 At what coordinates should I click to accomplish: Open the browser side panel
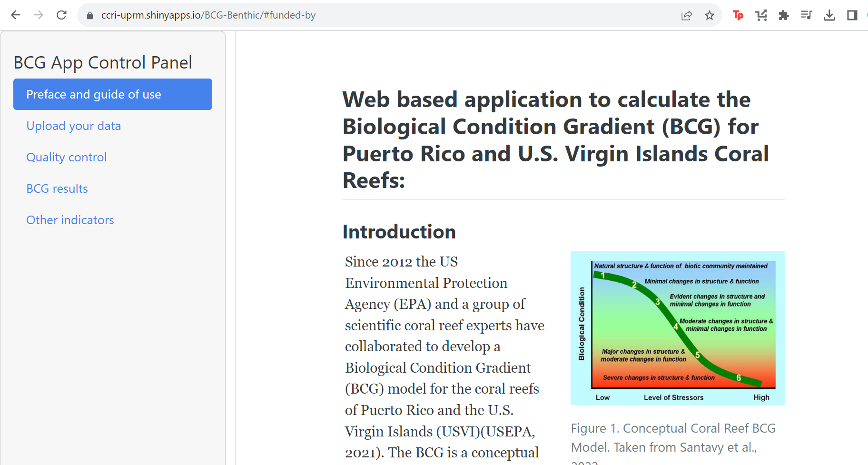(852, 15)
